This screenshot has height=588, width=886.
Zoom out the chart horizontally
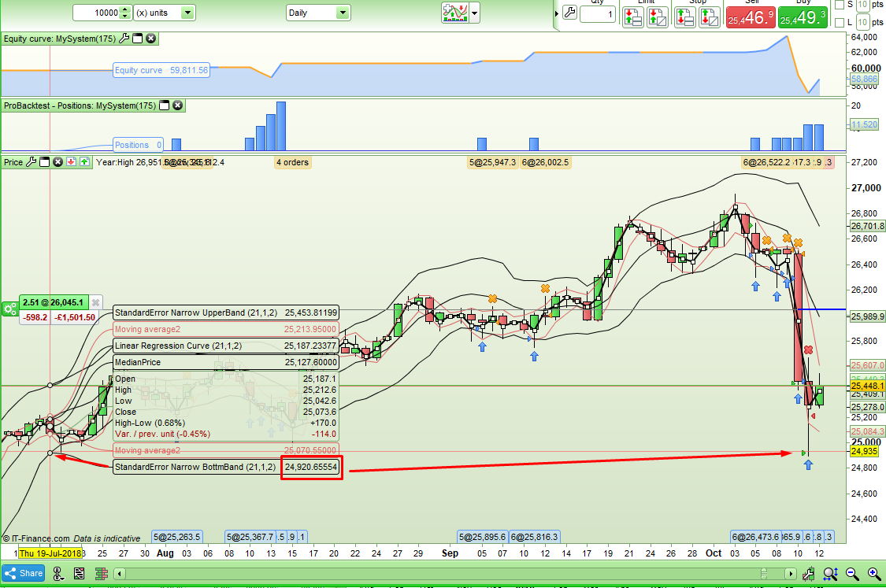[x=852, y=574]
